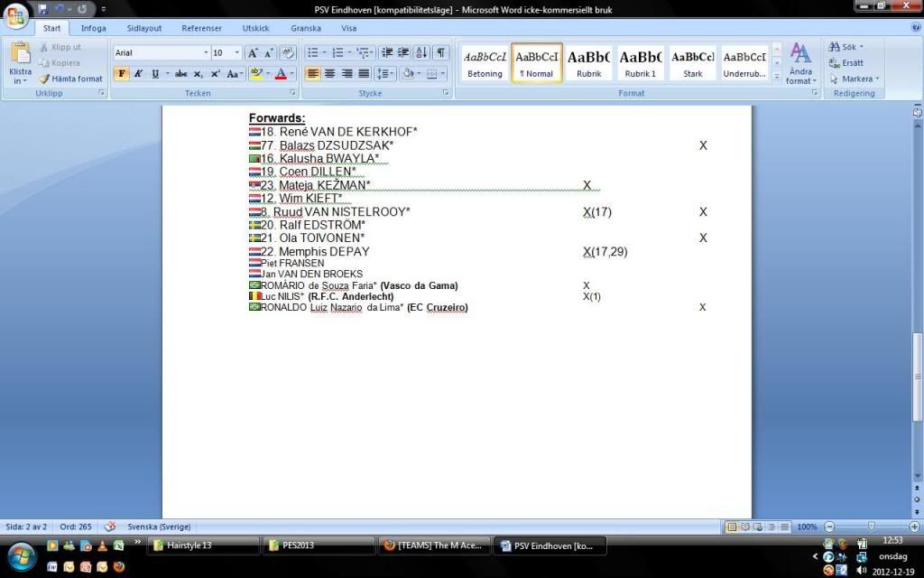Toggle left text alignment
The width and height of the screenshot is (924, 578).
tap(313, 74)
